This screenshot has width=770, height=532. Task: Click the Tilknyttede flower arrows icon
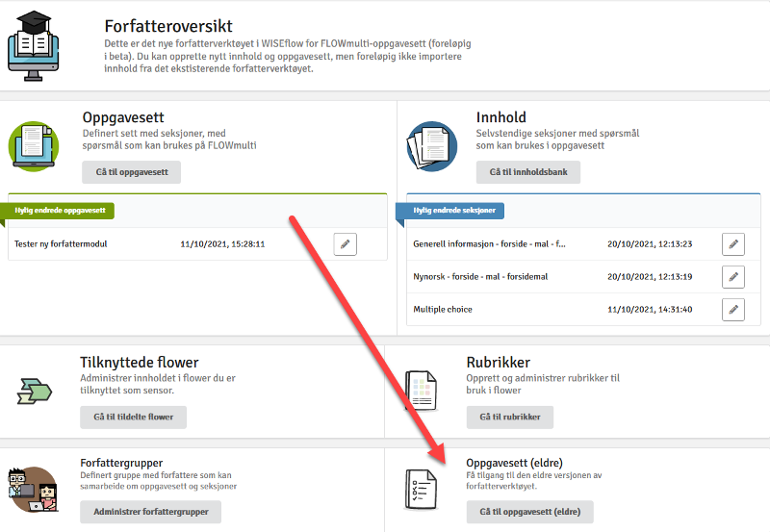35,392
